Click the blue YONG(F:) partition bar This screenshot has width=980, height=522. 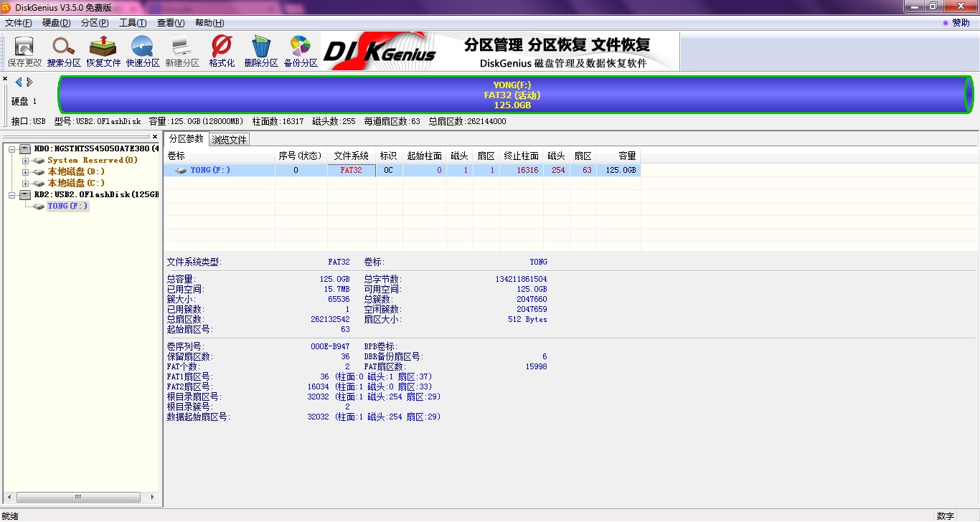click(515, 95)
